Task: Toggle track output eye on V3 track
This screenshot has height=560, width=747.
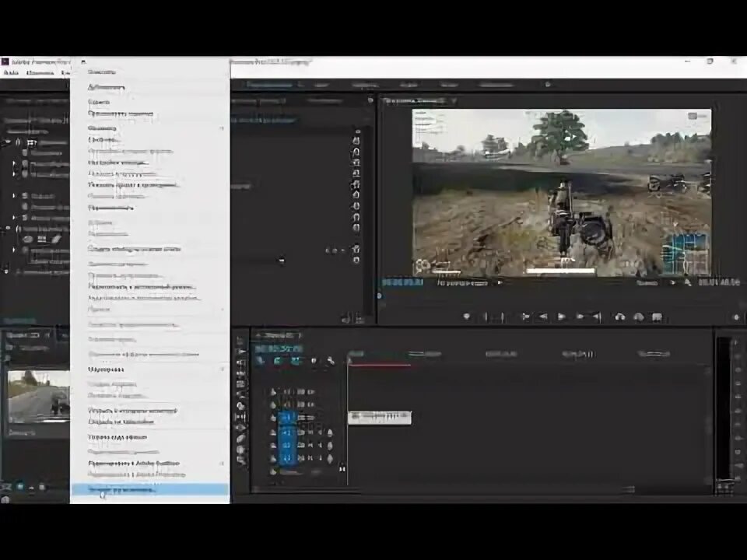Action: [x=310, y=391]
